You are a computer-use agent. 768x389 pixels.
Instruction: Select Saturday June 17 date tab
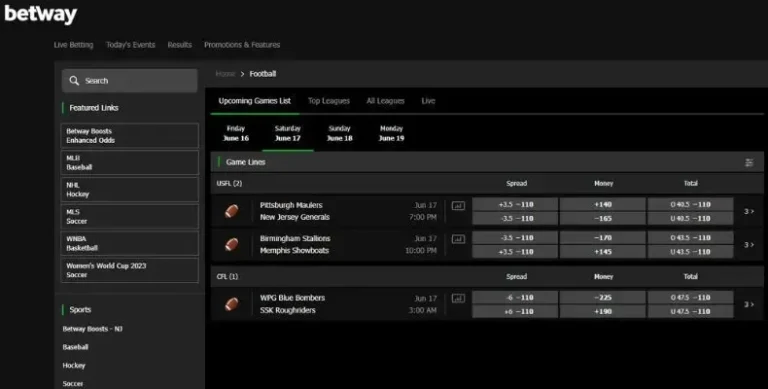tap(288, 133)
